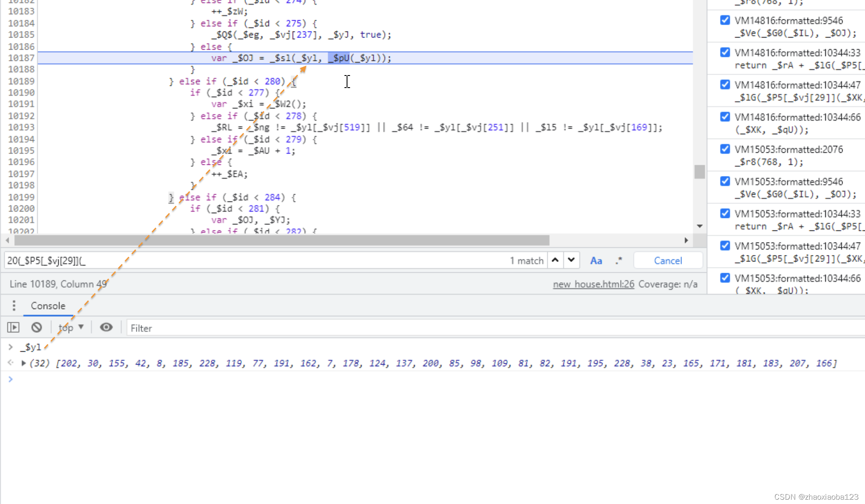Clear the console output

pyautogui.click(x=37, y=328)
